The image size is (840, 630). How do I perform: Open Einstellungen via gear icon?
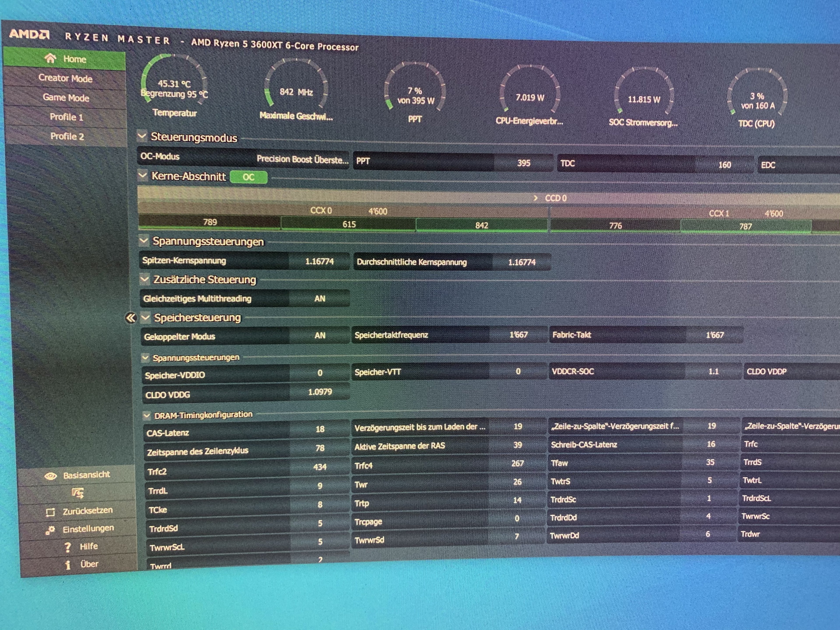click(x=50, y=530)
